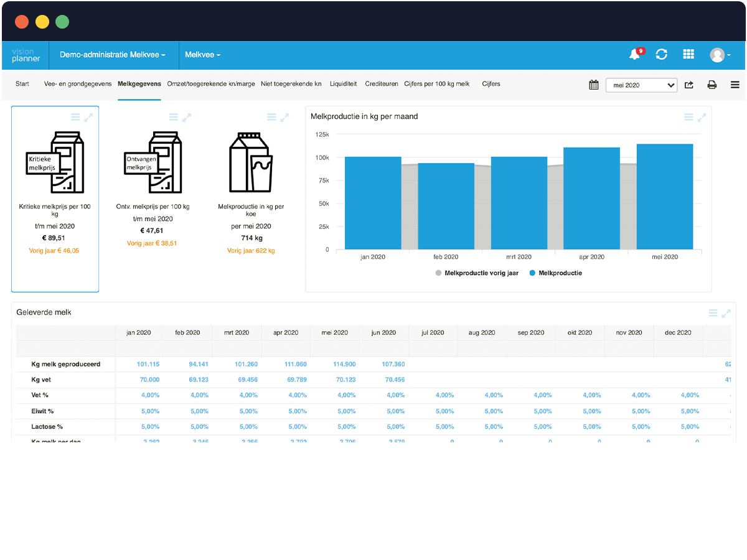Open menu icon on Ontv. melkprijs card
The height and width of the screenshot is (560, 747).
174,117
